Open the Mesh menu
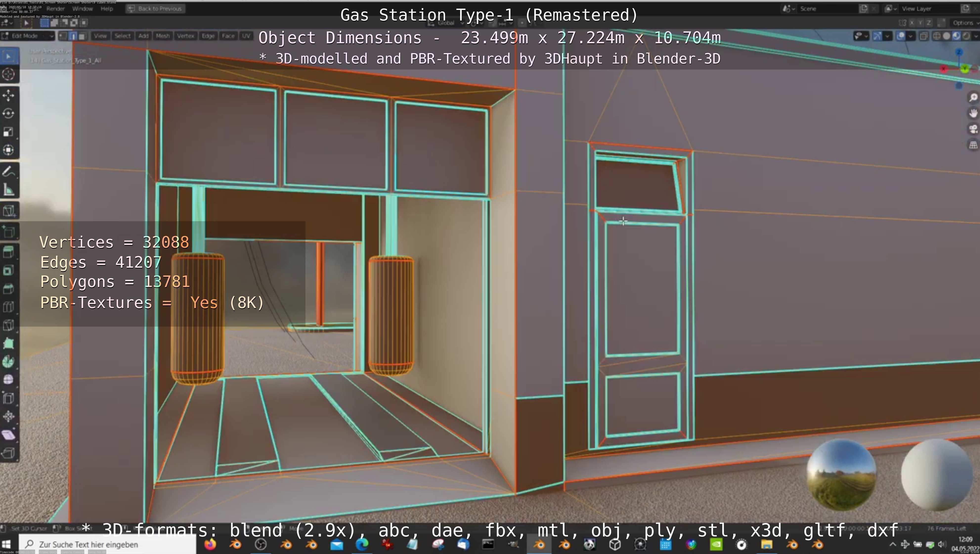980x554 pixels. [x=162, y=36]
